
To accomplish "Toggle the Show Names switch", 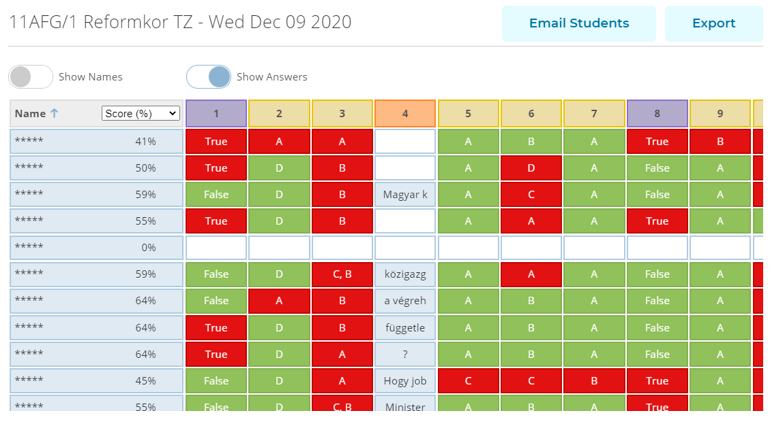I will 31,77.
